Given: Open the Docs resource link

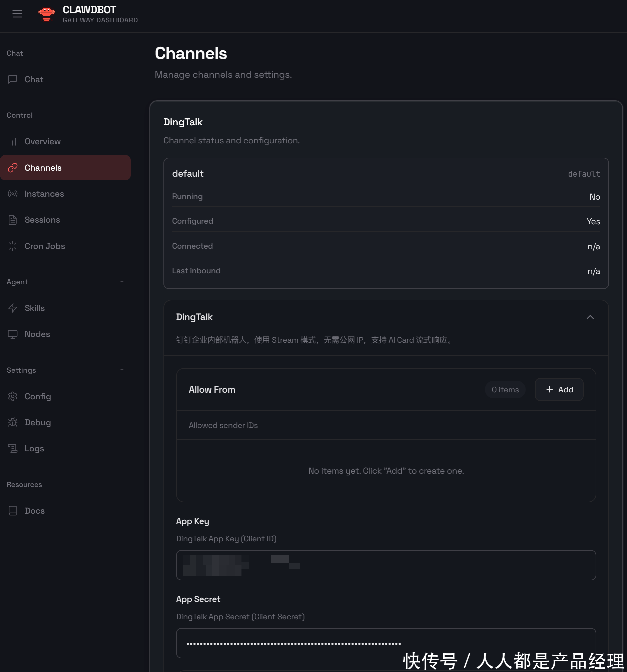Looking at the screenshot, I should [34, 510].
